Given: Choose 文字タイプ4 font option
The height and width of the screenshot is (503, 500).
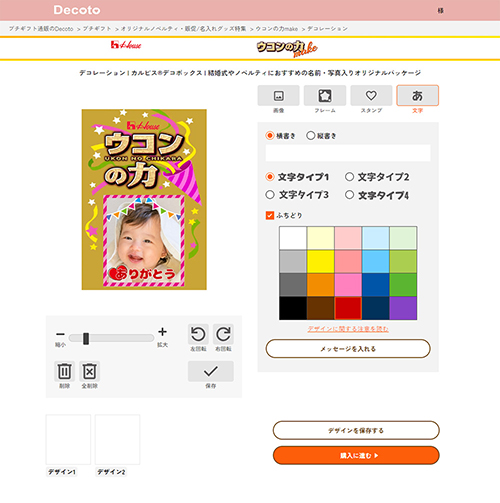Looking at the screenshot, I should click(349, 195).
